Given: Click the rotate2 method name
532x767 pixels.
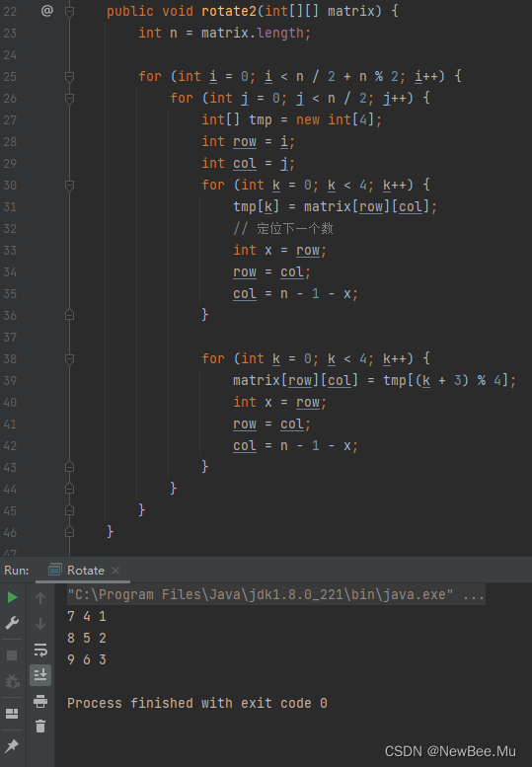Looking at the screenshot, I should click(x=229, y=11).
